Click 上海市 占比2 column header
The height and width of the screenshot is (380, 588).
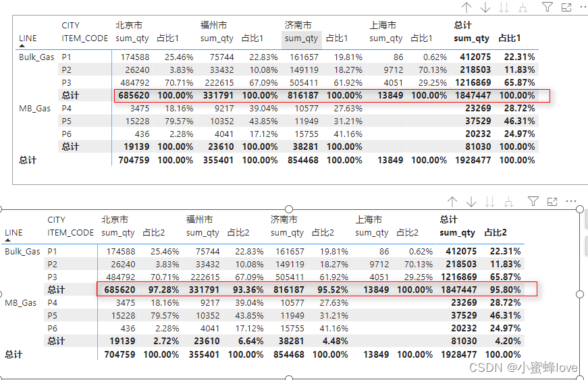(x=407, y=233)
